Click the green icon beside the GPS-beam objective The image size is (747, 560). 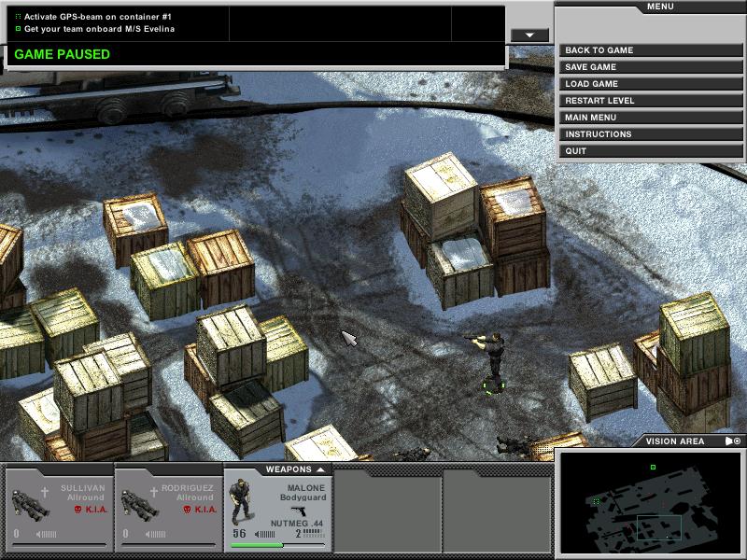click(x=18, y=17)
